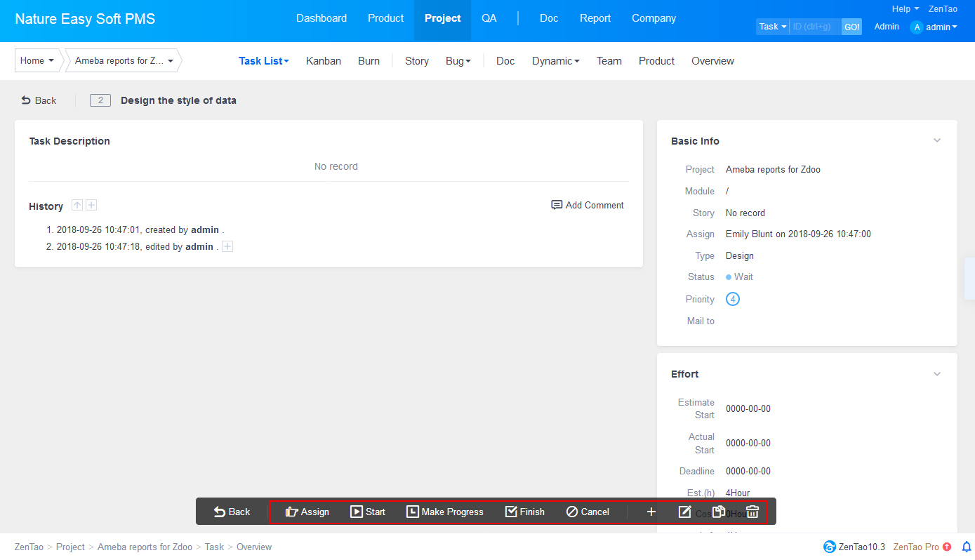
Task: Click the ID search input field
Action: [814, 27]
